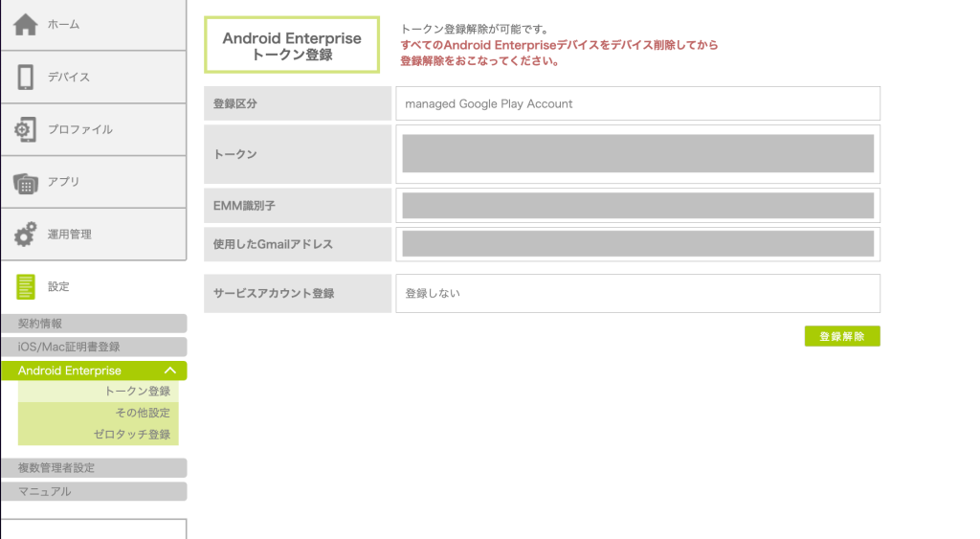Click the トークン登録解除が可能です text
Image resolution: width=980 pixels, height=539 pixels.
[475, 29]
